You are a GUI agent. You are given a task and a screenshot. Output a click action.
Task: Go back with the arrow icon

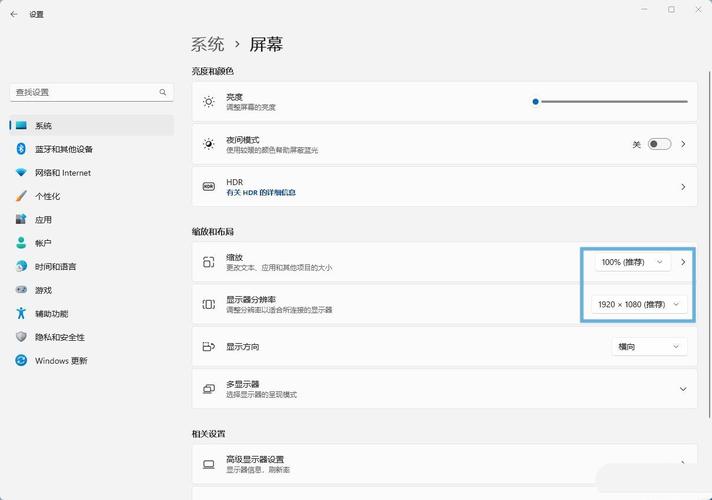14,15
